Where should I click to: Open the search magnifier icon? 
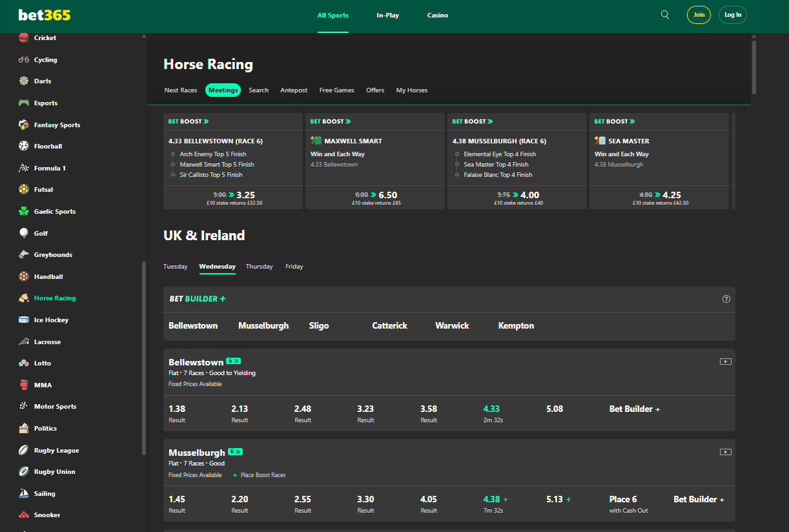(x=665, y=15)
